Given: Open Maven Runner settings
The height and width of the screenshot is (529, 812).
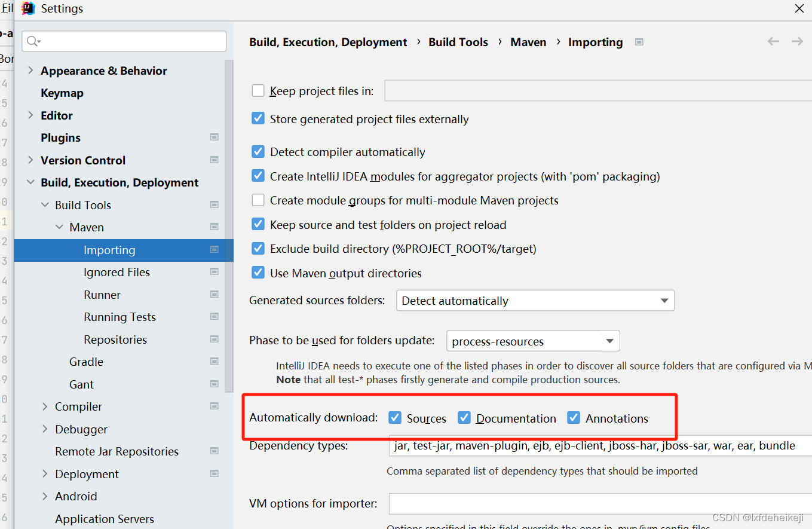Looking at the screenshot, I should [x=102, y=295].
